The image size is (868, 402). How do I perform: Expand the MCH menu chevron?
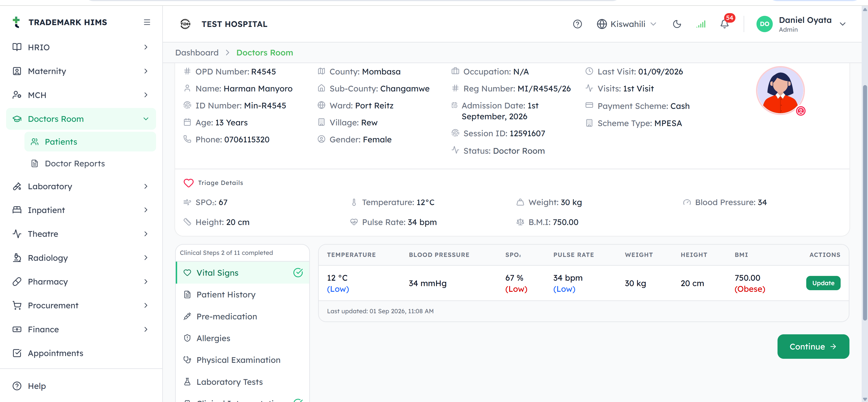click(146, 95)
